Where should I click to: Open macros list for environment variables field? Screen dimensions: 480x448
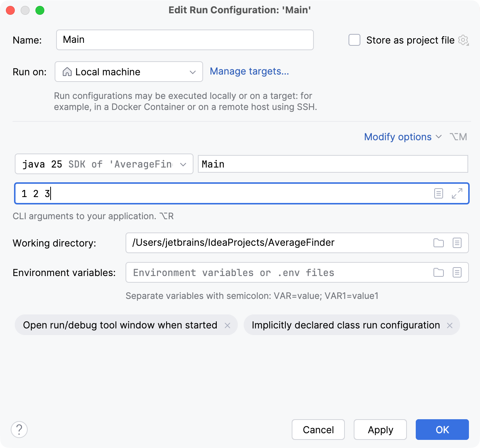click(457, 272)
